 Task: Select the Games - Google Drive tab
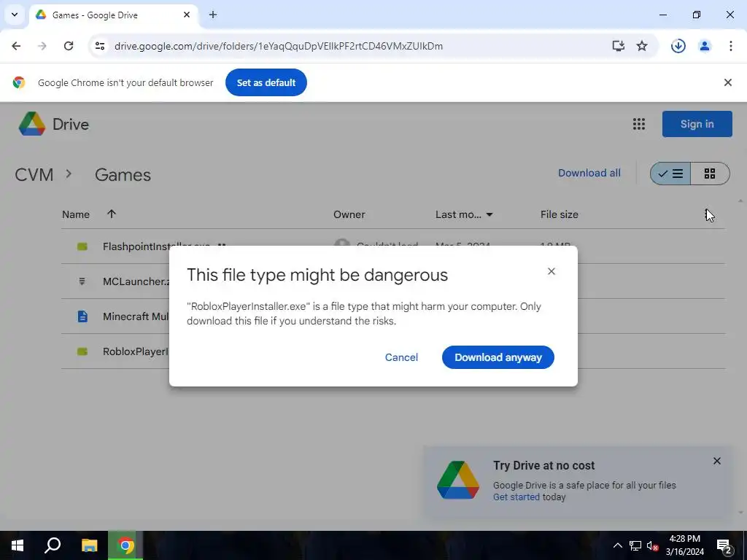click(x=113, y=15)
